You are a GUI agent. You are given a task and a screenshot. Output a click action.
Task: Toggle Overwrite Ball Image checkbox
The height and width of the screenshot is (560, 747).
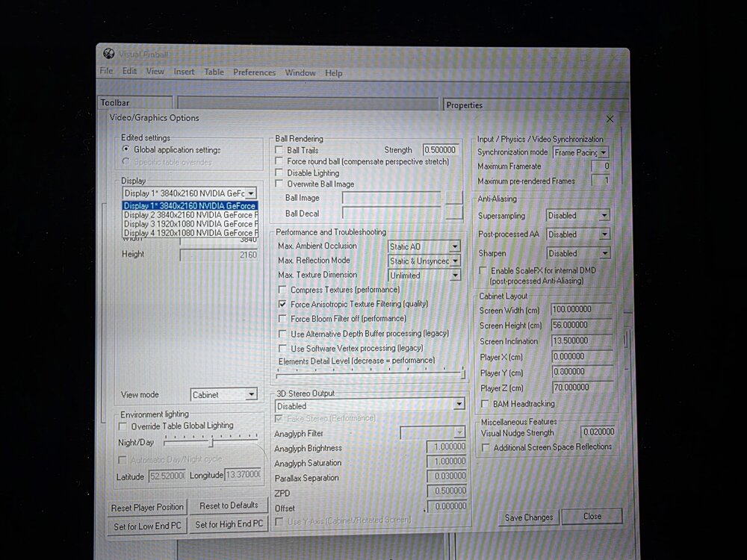click(x=279, y=184)
